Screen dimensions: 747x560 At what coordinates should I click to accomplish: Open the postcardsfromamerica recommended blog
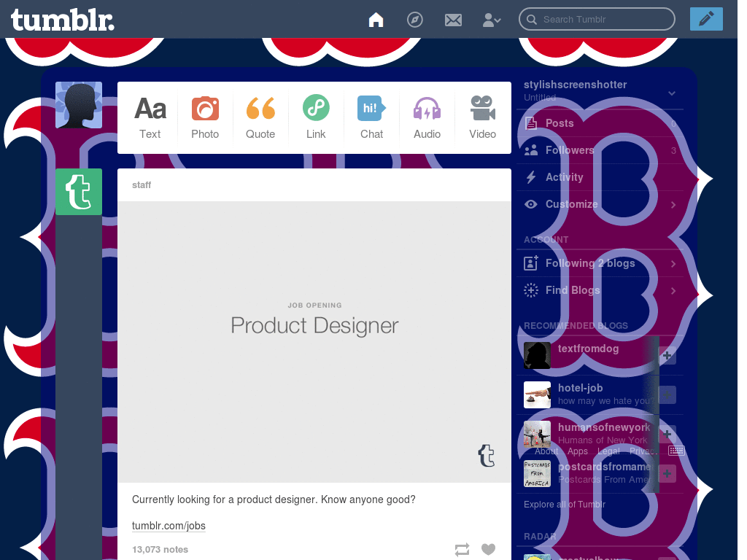click(x=605, y=467)
